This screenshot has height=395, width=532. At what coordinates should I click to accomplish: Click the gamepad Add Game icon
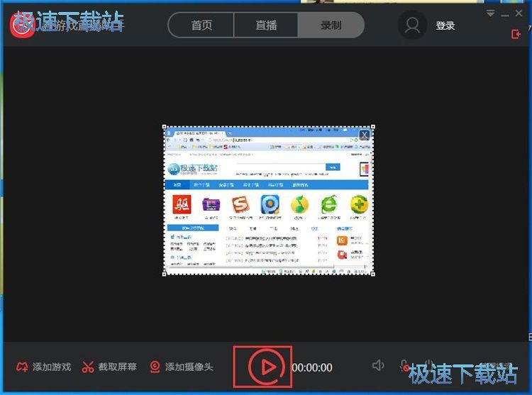[x=23, y=367]
